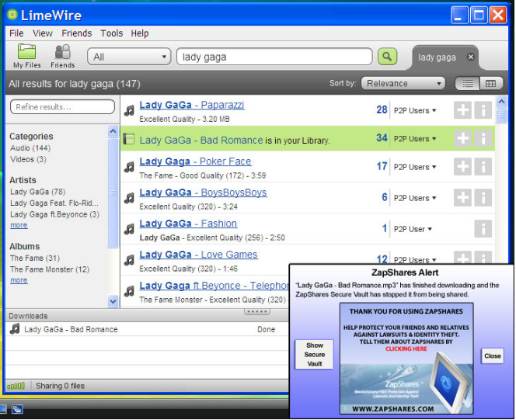The image size is (516, 420).
Task: Open the Tools menu
Action: click(111, 33)
